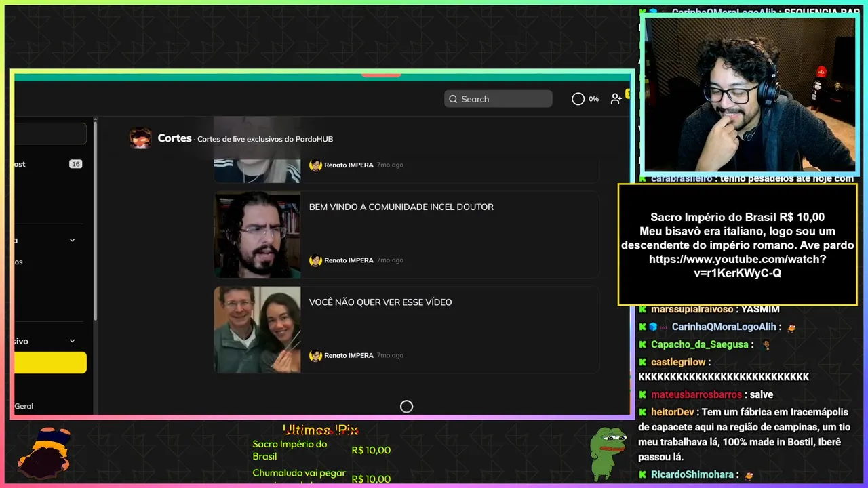The image size is (868, 488).
Task: Click Renato IMPERA author on VOCÊ NÃO QUER post
Action: [x=349, y=355]
